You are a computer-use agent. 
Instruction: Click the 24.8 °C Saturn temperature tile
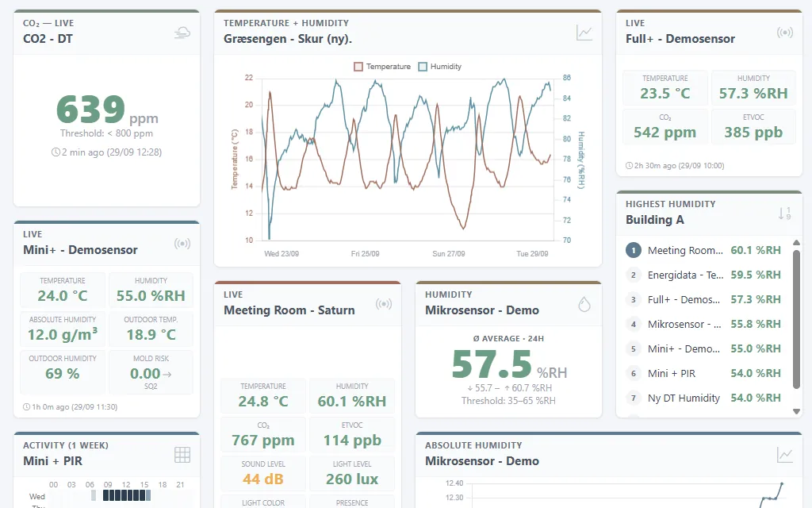click(263, 395)
